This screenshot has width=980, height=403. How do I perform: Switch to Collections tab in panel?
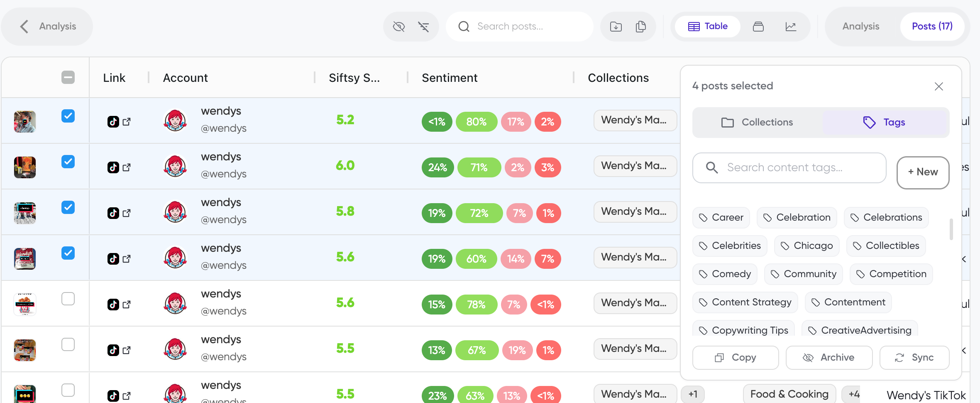[757, 122]
